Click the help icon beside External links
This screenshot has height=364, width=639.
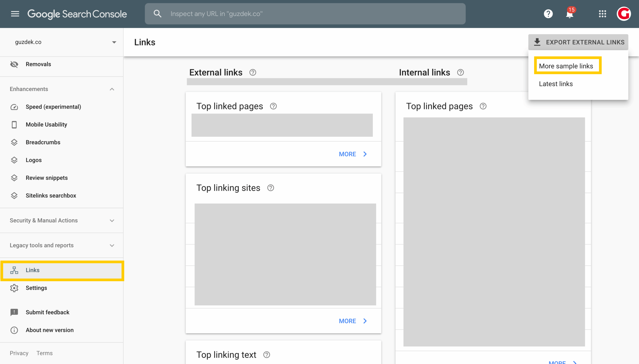pos(253,73)
